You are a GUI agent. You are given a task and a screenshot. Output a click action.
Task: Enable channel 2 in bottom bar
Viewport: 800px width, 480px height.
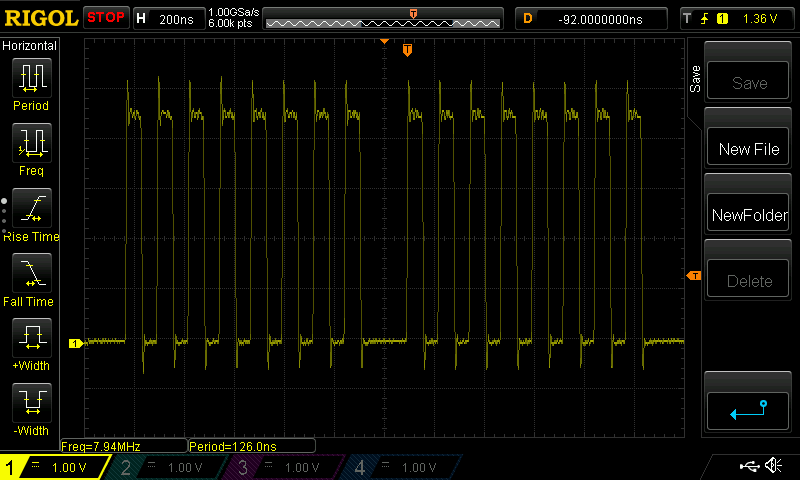[168, 467]
